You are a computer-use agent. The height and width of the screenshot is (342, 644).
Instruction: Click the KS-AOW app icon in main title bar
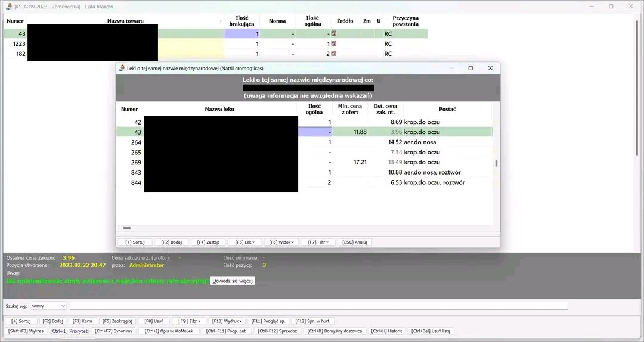pos(9,6)
